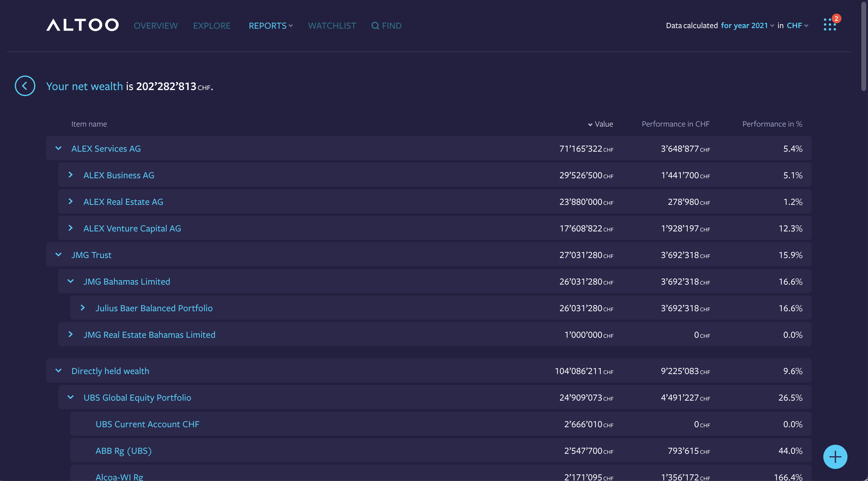Open the ALEX Services AG item

click(106, 149)
